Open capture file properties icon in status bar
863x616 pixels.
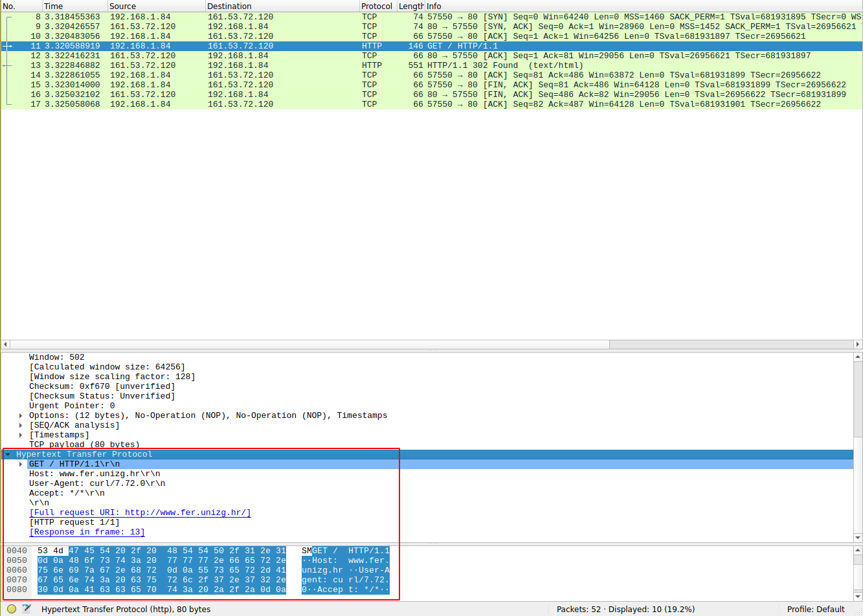[27, 609]
